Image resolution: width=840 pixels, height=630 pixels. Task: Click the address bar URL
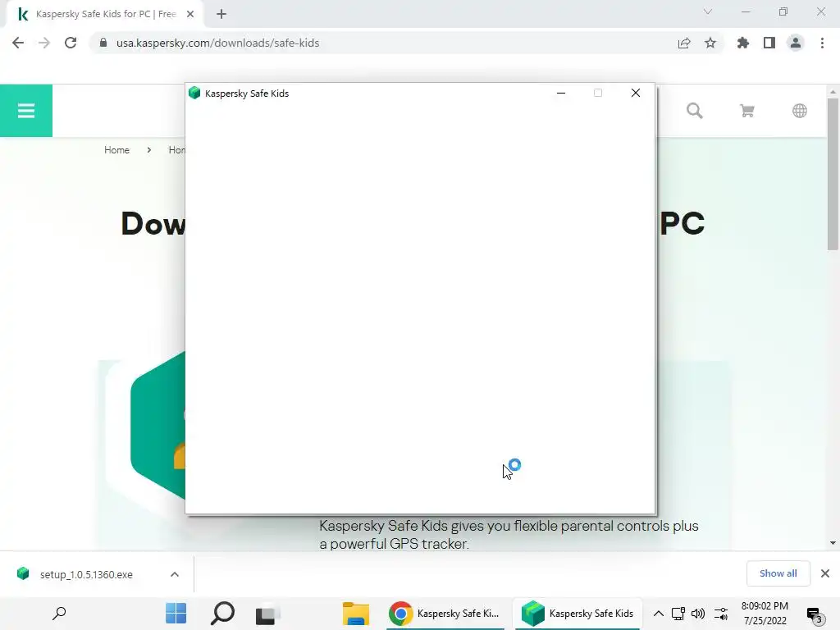coord(217,43)
